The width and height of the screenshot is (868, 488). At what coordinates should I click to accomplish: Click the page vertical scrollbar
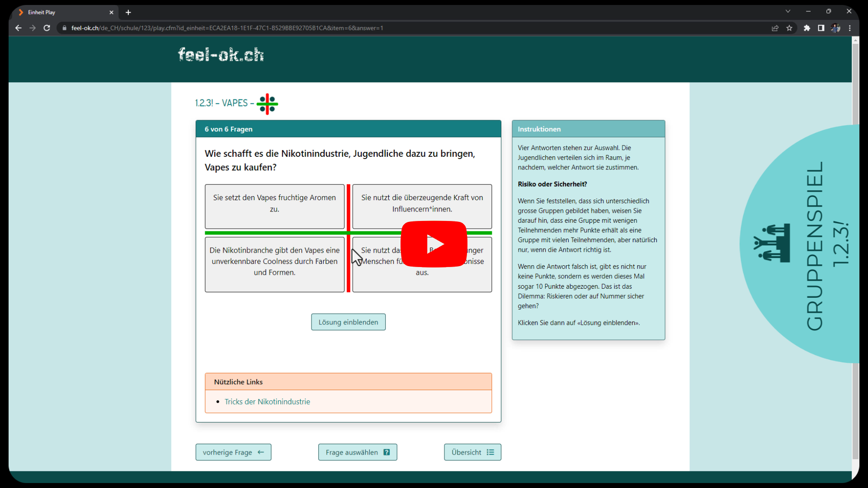point(855,251)
